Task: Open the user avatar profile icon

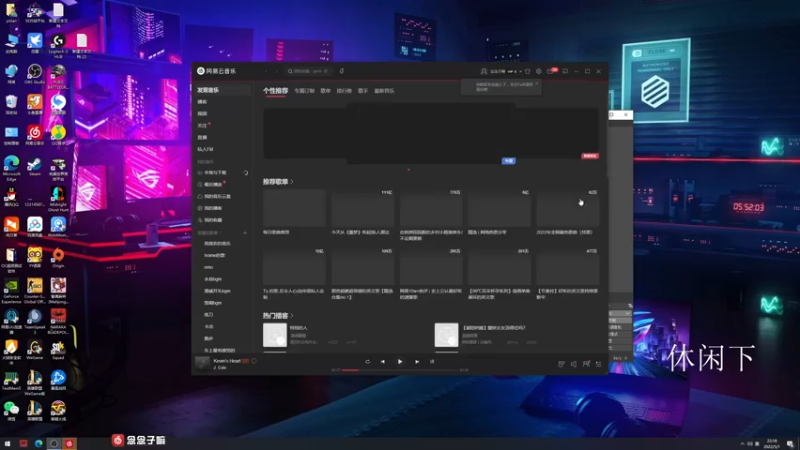Action: (484, 71)
